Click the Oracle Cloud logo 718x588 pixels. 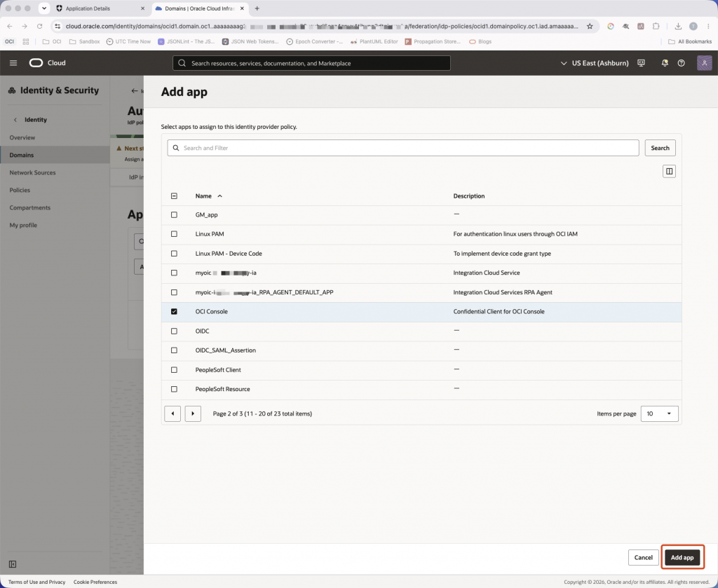(x=48, y=62)
